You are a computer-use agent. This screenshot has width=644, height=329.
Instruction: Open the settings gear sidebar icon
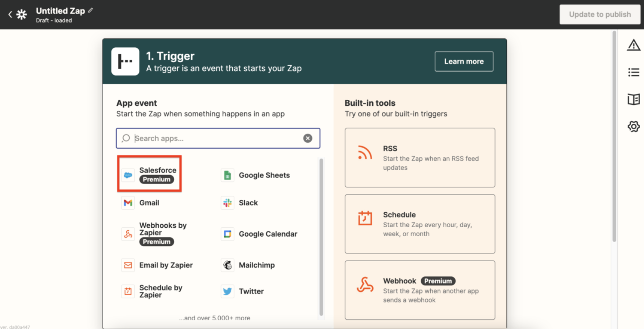pos(634,126)
